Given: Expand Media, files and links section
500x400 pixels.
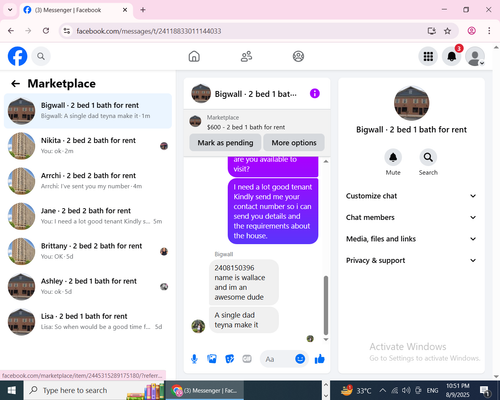Looking at the screenshot, I should 411,239.
